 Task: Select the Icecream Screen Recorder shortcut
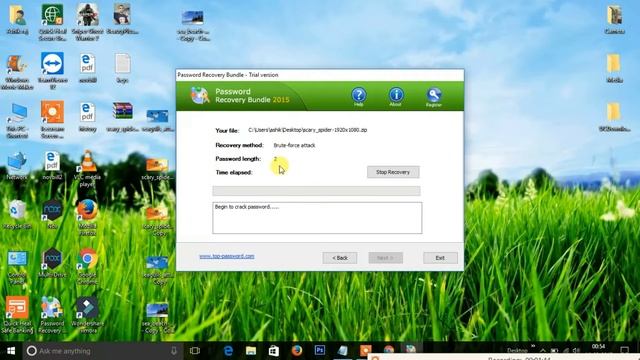[x=52, y=119]
